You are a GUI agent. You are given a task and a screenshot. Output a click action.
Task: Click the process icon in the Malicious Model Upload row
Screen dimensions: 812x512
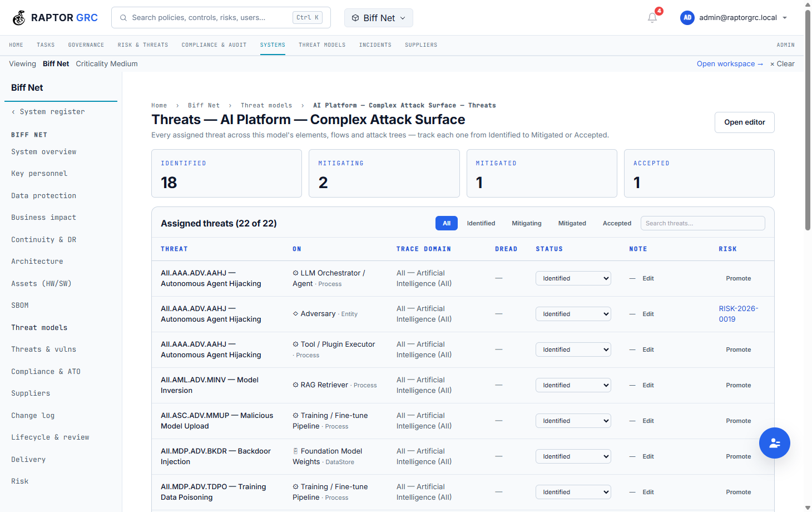click(296, 416)
